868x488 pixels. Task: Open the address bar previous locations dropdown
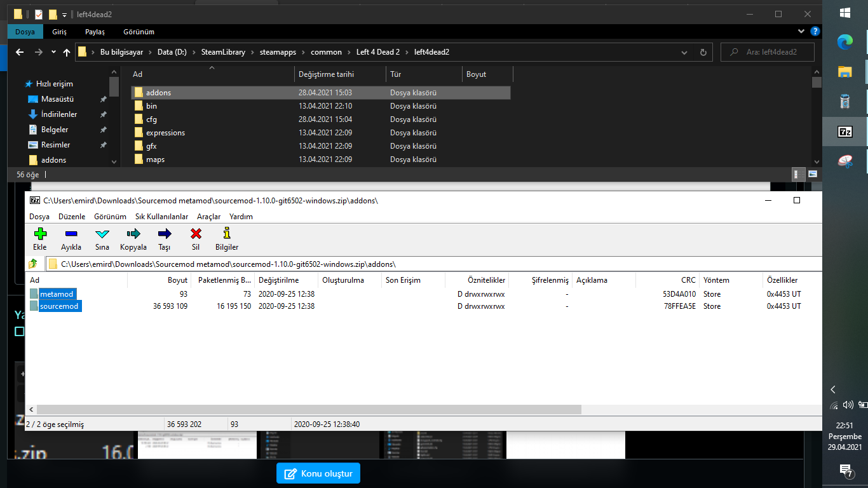pos(686,52)
